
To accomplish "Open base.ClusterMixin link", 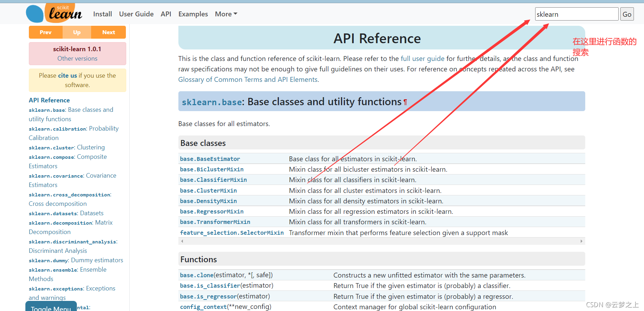I will coord(208,191).
